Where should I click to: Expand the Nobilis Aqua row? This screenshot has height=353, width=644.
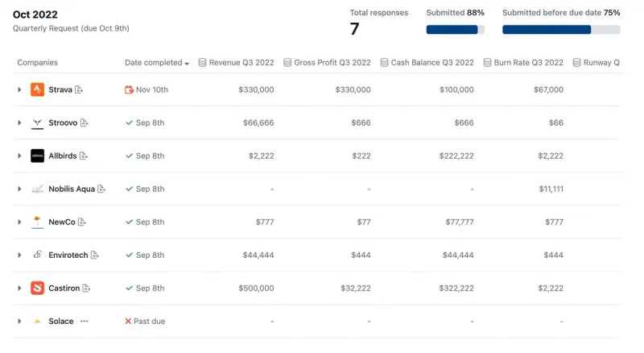pos(19,189)
